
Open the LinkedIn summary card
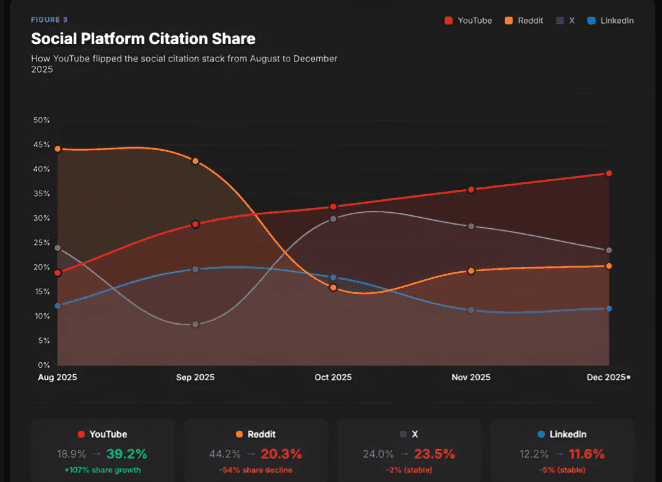[x=562, y=451]
